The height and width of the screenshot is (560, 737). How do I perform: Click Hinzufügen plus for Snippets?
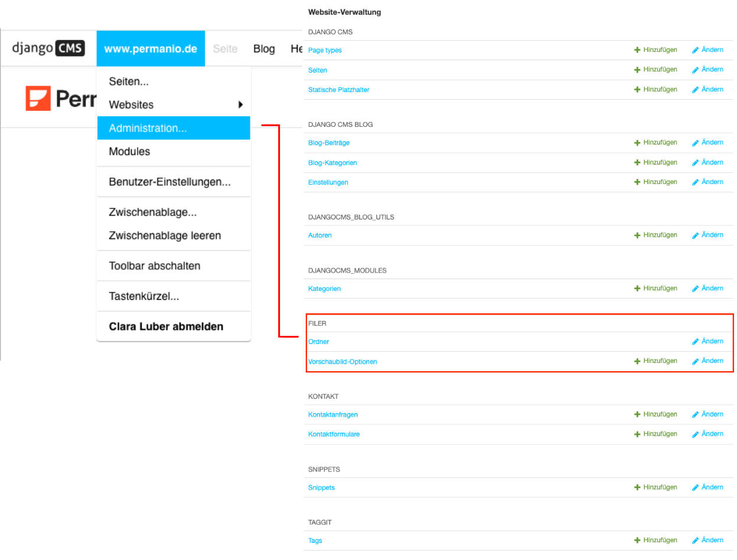tap(656, 487)
